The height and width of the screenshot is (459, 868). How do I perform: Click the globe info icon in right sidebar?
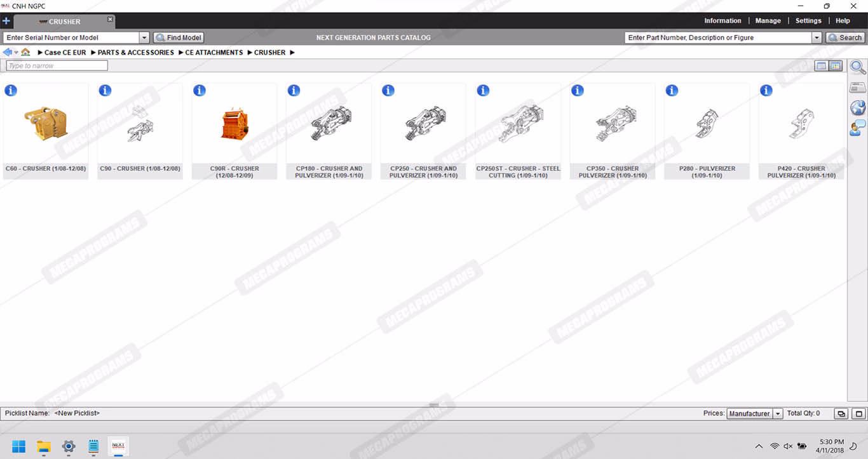858,107
